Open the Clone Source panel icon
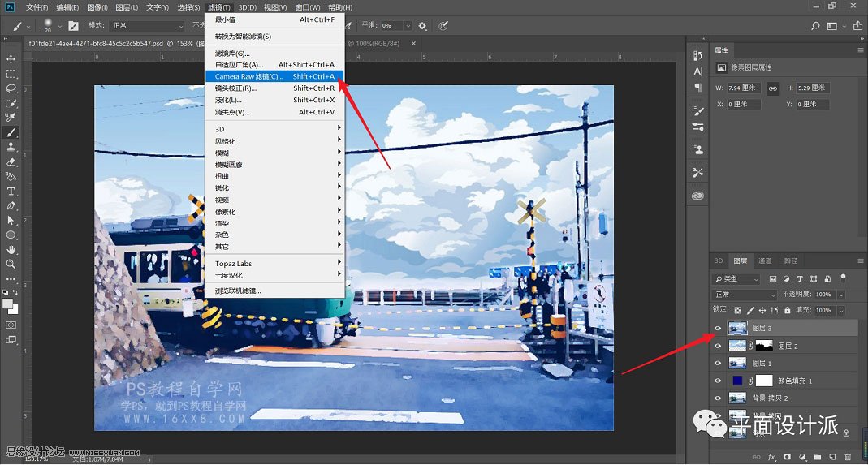This screenshot has height=465, width=868. (697, 149)
